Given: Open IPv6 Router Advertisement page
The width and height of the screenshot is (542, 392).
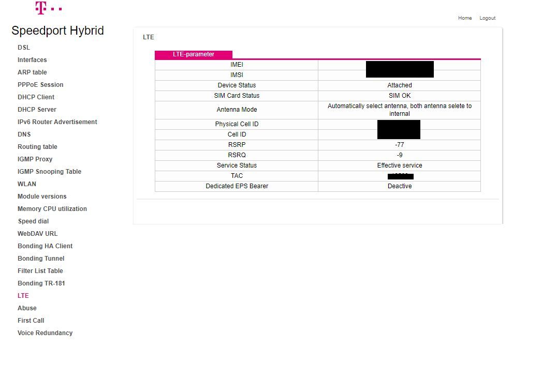Looking at the screenshot, I should coord(57,122).
